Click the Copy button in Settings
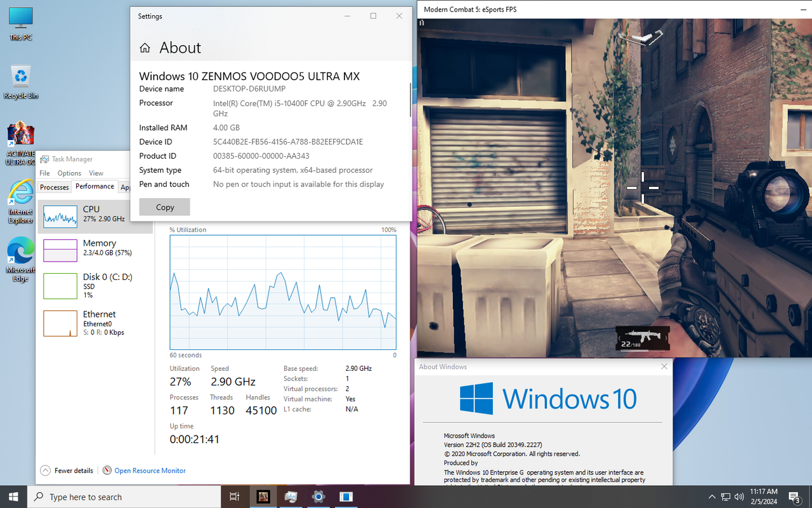 click(x=165, y=207)
